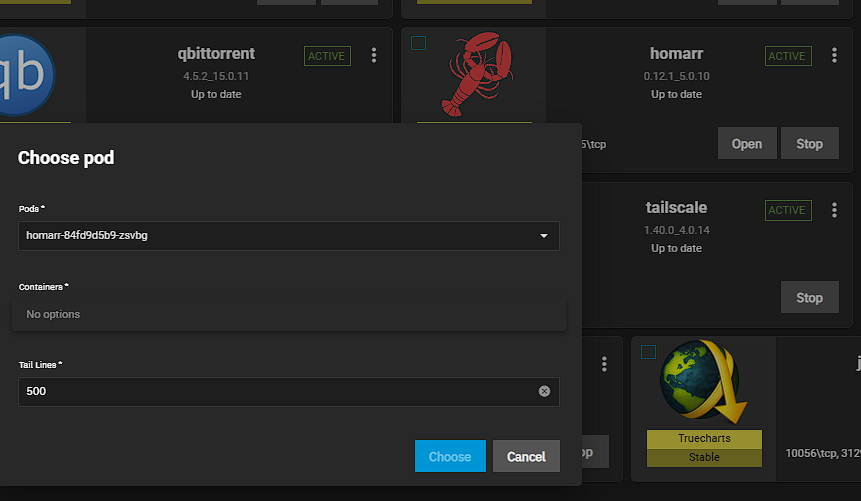Click the qbittorrent version 4.5.2_15.0.11
Image resolution: width=861 pixels, height=501 pixels.
click(x=216, y=76)
